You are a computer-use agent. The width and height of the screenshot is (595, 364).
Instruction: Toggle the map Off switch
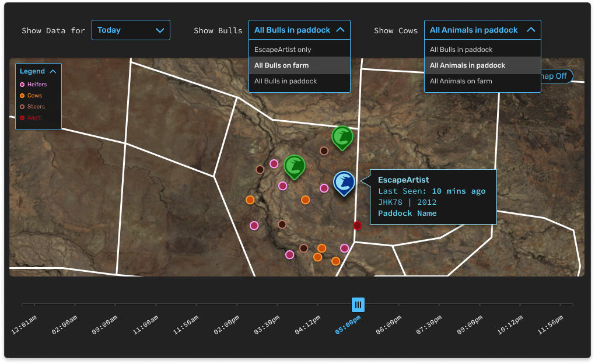click(x=556, y=76)
